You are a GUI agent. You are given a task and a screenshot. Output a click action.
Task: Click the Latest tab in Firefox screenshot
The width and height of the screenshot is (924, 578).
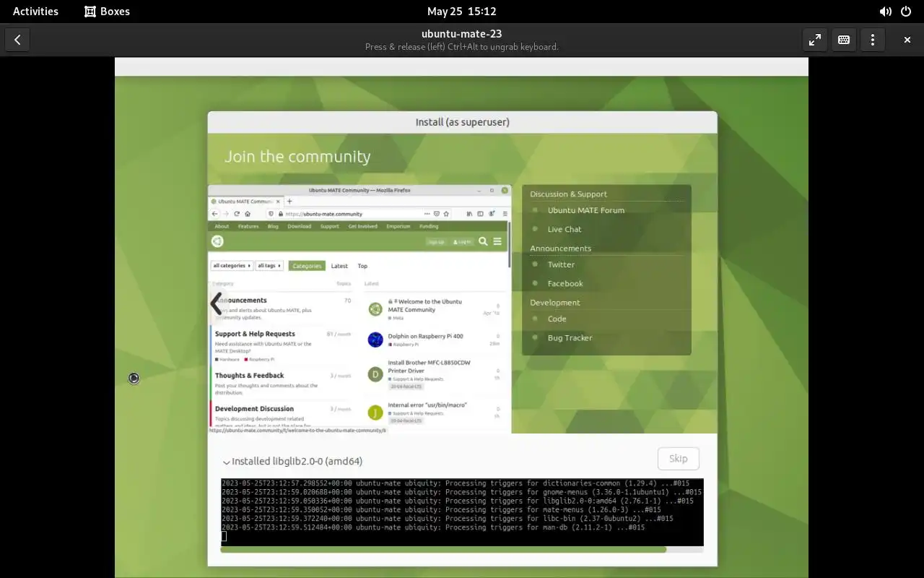tap(339, 266)
